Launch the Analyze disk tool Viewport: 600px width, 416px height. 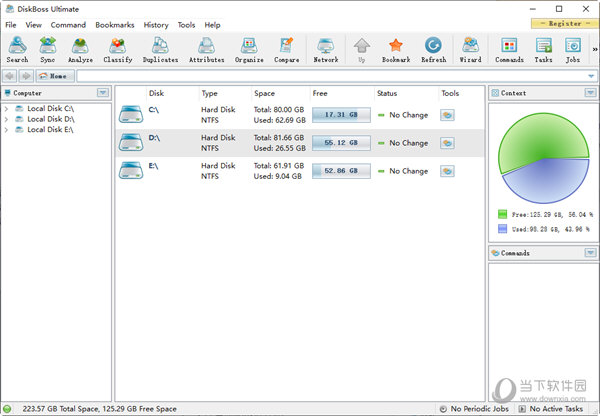click(x=80, y=49)
